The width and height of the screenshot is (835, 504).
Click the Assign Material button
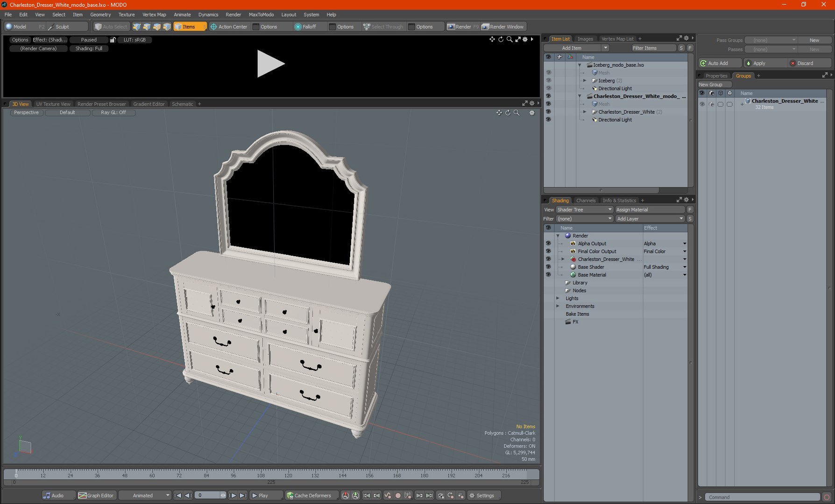[x=650, y=210]
